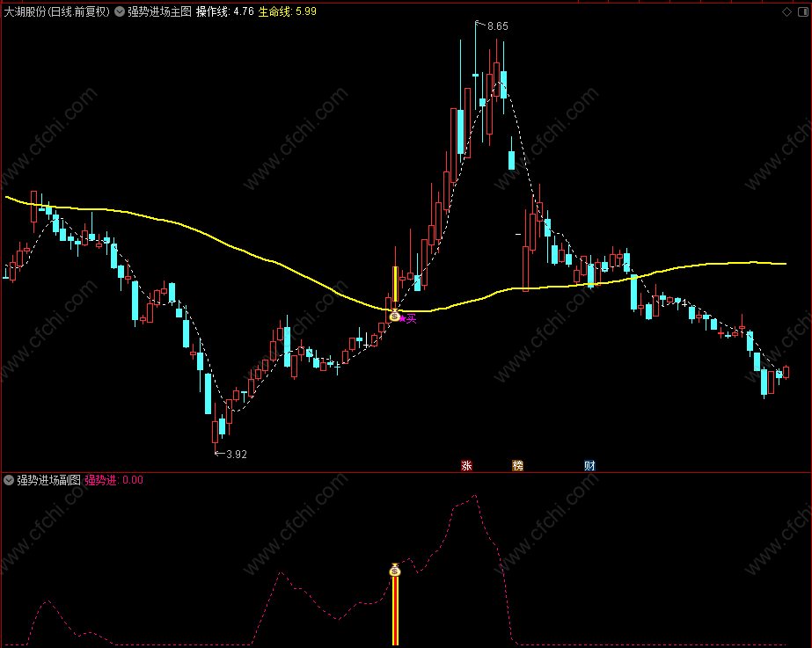Open the 强势进场副图 indicator dropdown arrow
812x648 pixels.
click(x=8, y=480)
